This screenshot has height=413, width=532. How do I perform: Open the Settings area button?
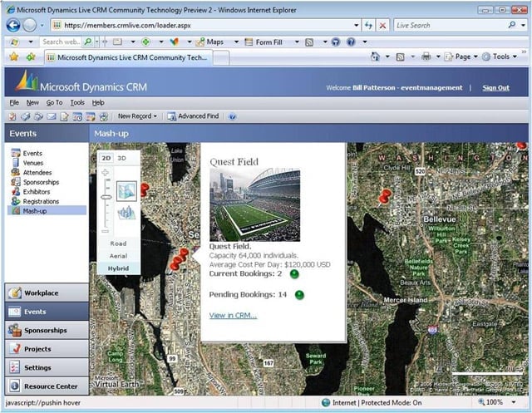pyautogui.click(x=47, y=367)
